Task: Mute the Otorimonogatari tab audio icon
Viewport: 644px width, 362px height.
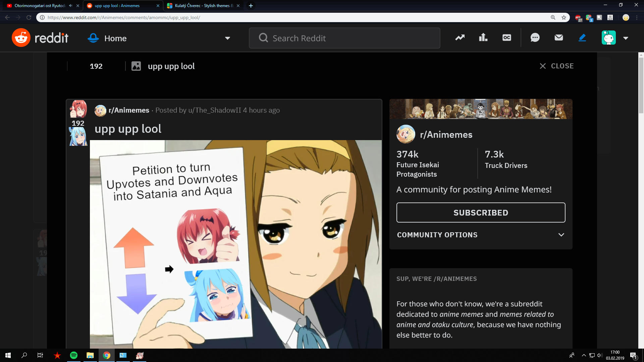Action: click(x=70, y=6)
